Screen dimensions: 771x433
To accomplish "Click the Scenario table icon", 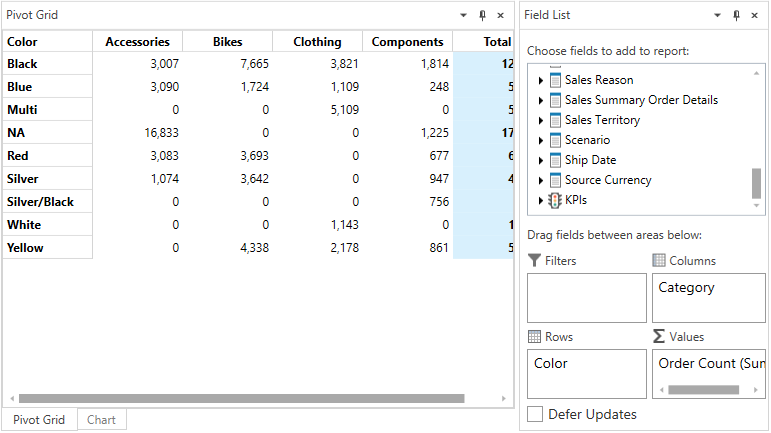I will click(555, 141).
